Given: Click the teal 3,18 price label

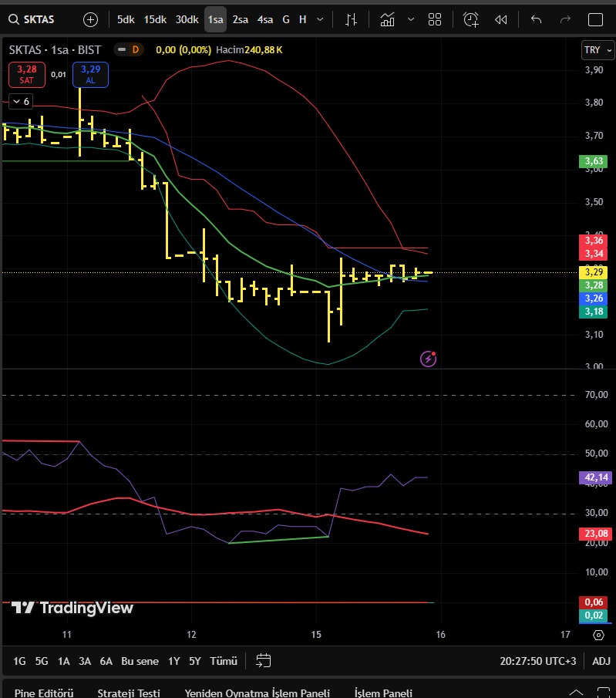Looking at the screenshot, I should pos(594,312).
